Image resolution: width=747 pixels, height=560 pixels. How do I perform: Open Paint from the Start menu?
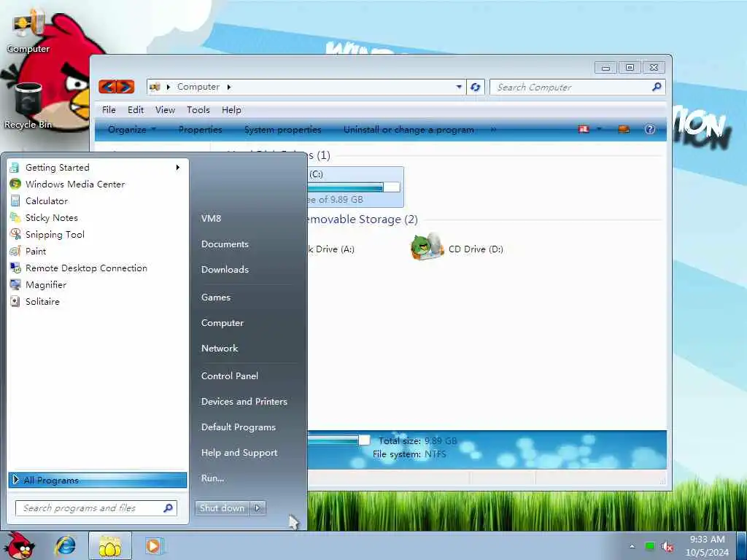click(97, 251)
